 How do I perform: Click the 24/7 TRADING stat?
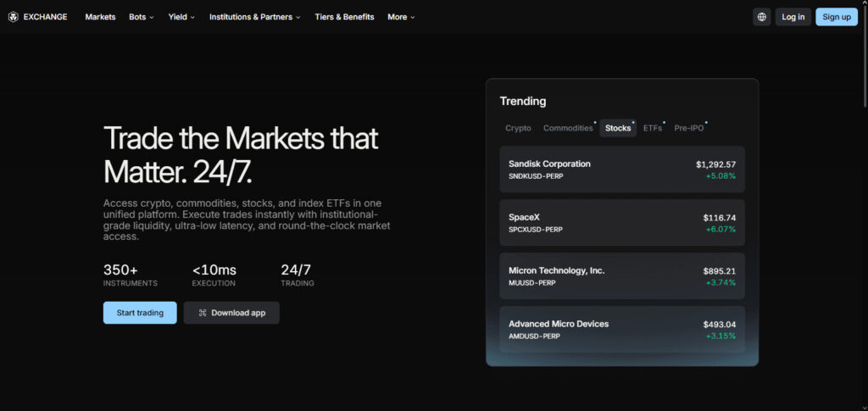coord(298,275)
